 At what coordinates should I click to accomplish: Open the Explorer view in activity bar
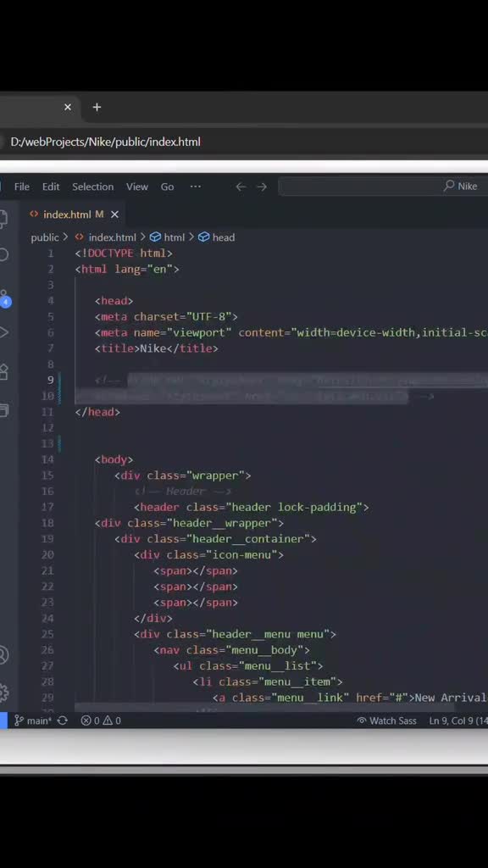3,218
